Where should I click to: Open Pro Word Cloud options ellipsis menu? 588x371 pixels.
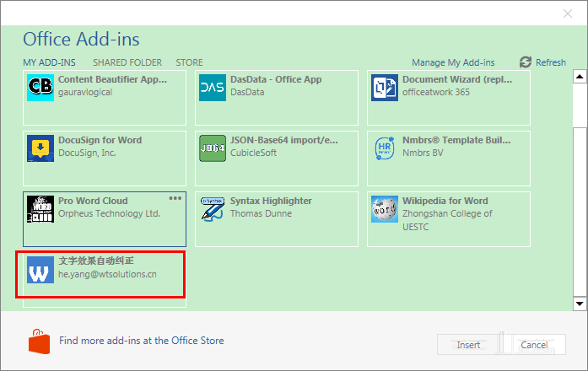tap(175, 198)
